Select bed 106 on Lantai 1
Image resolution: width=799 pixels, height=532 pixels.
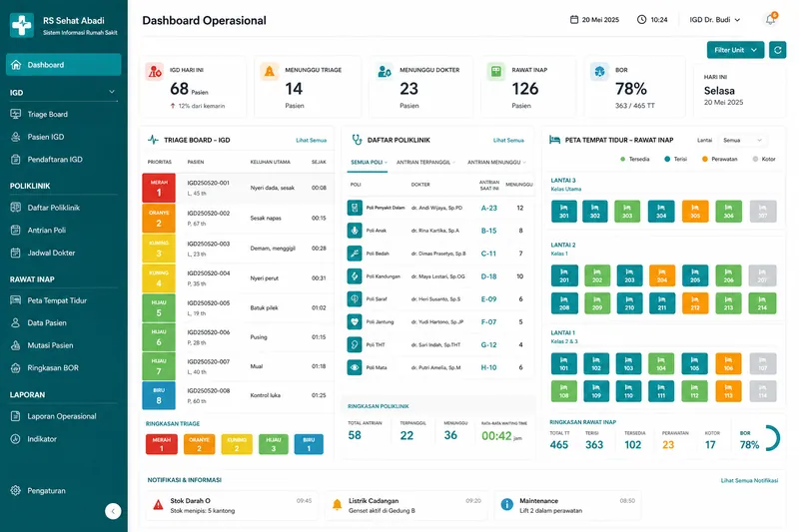[728, 363]
